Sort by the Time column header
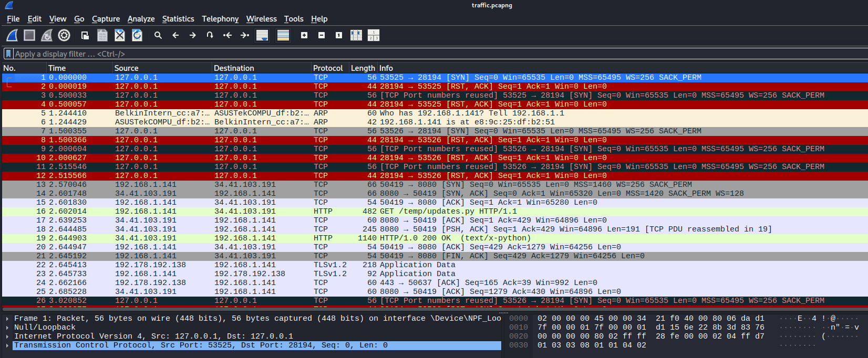Viewport: 868px width, 358px height. (x=79, y=68)
